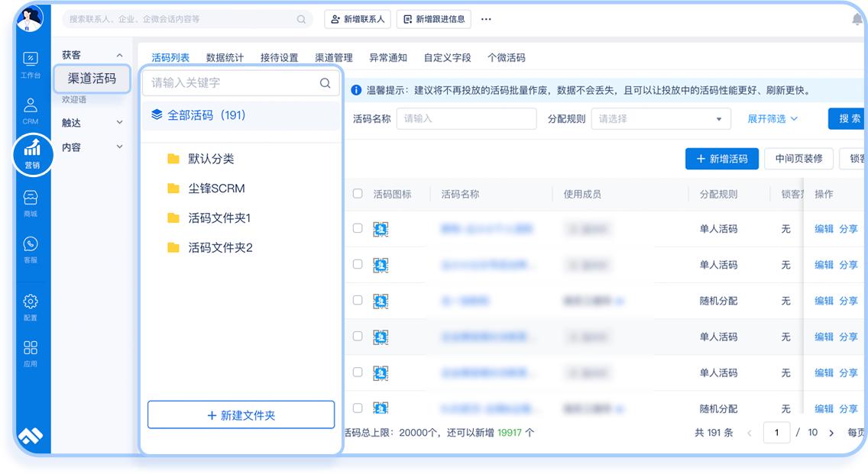
Task: Go to the 客服 customer service icon
Action: pyautogui.click(x=31, y=243)
